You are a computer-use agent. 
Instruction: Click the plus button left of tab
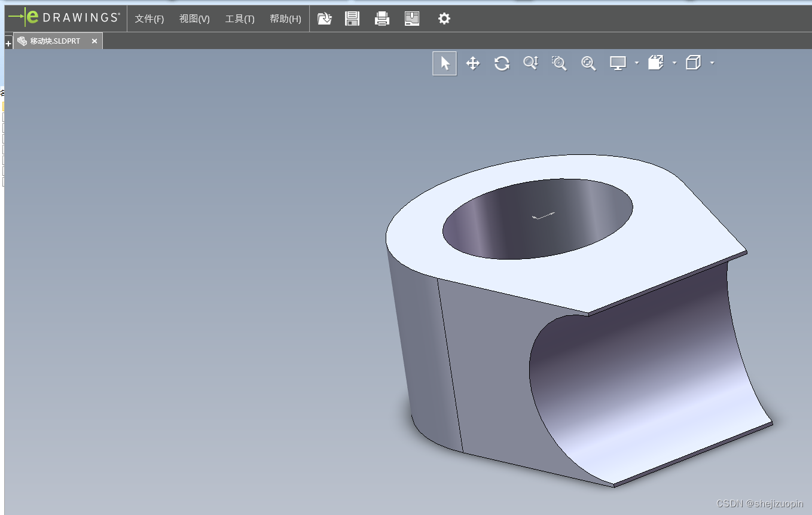coord(8,44)
